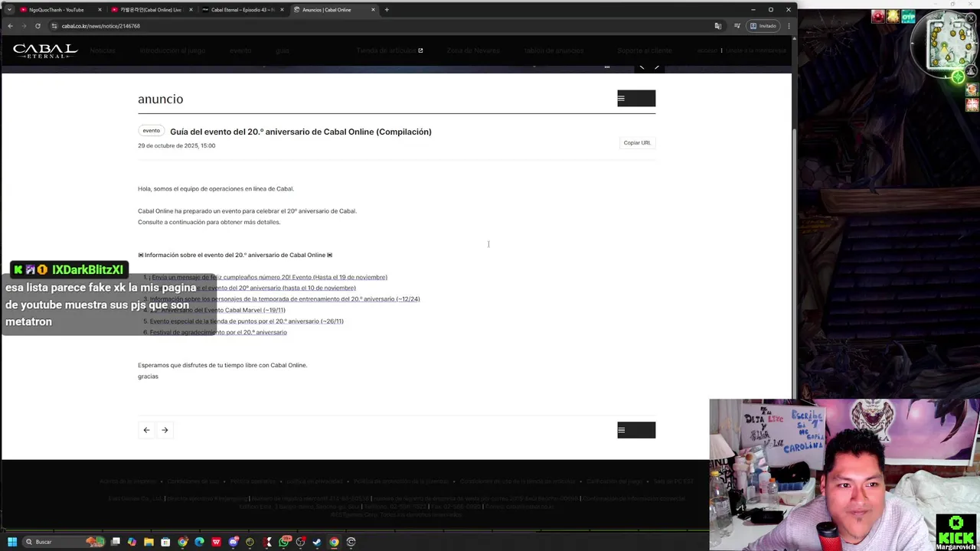Open the evento menu in site header
The height and width of the screenshot is (551, 980).
(240, 51)
